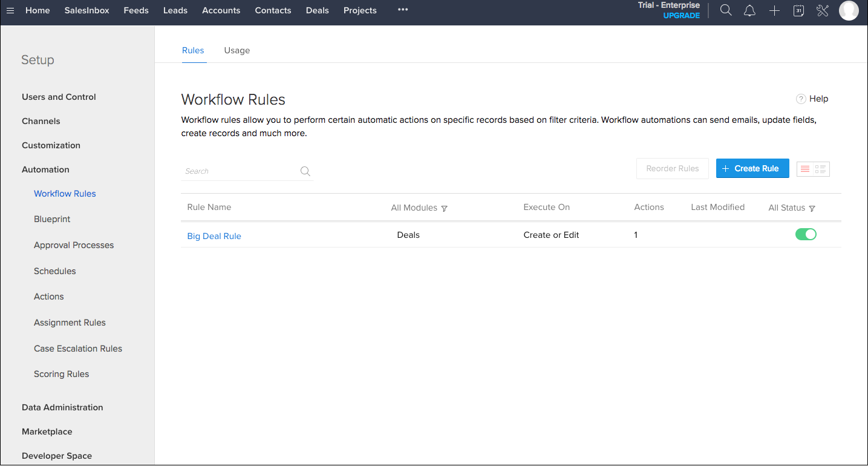Screen dimensions: 868x466
Task: Enable the Big Deal Rule status toggle
Action: tap(806, 234)
